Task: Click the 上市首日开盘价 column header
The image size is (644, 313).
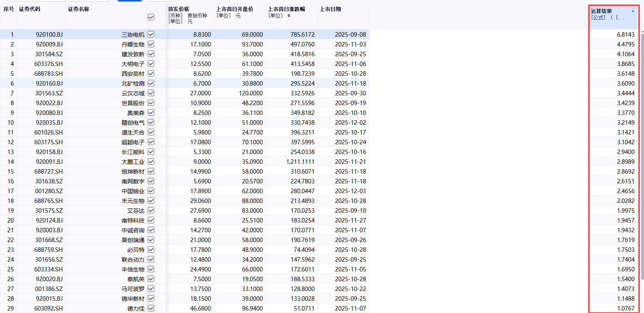Action: [x=235, y=9]
